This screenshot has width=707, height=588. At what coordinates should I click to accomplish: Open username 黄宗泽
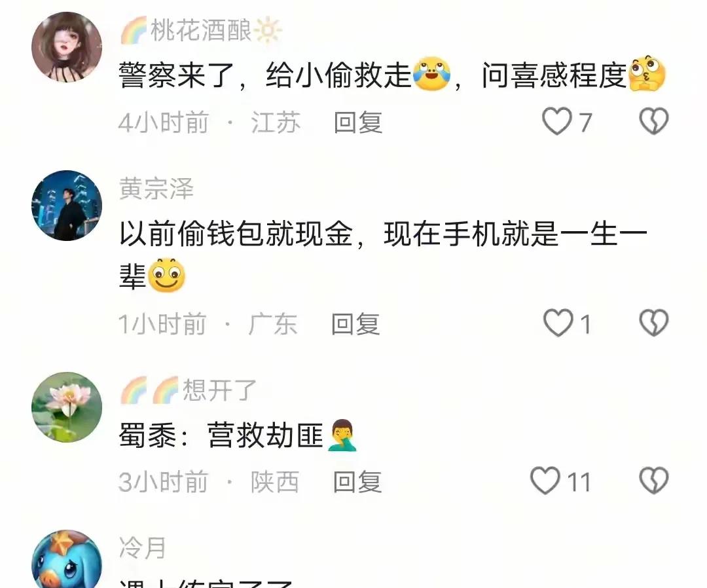(x=156, y=189)
